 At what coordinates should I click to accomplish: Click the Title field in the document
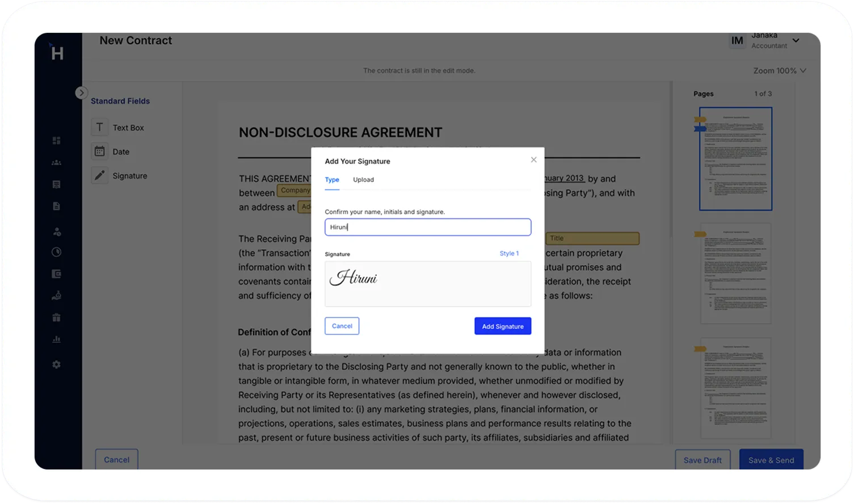click(592, 238)
